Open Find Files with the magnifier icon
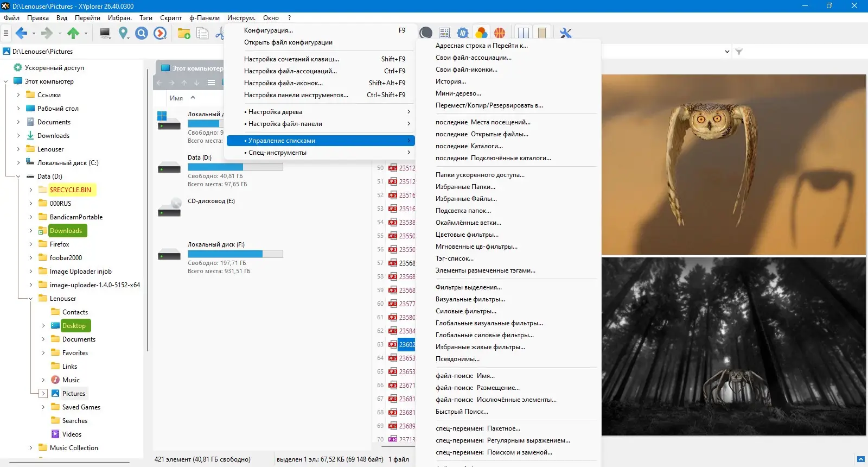The width and height of the screenshot is (868, 467). tap(142, 34)
